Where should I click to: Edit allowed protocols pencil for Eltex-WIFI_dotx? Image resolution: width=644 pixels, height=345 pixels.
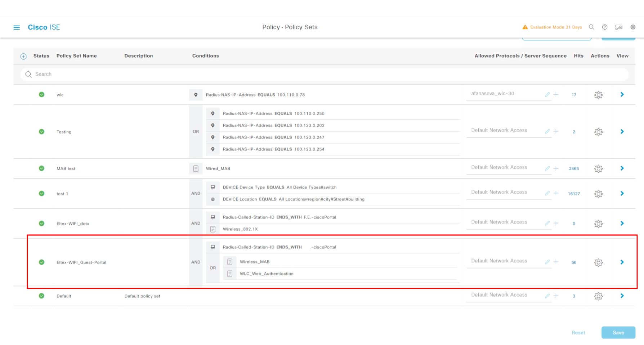547,224
